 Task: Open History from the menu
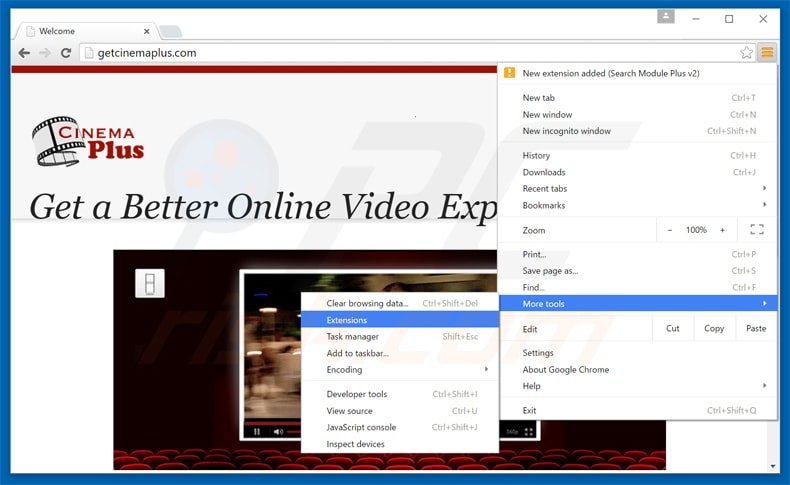[x=637, y=156]
